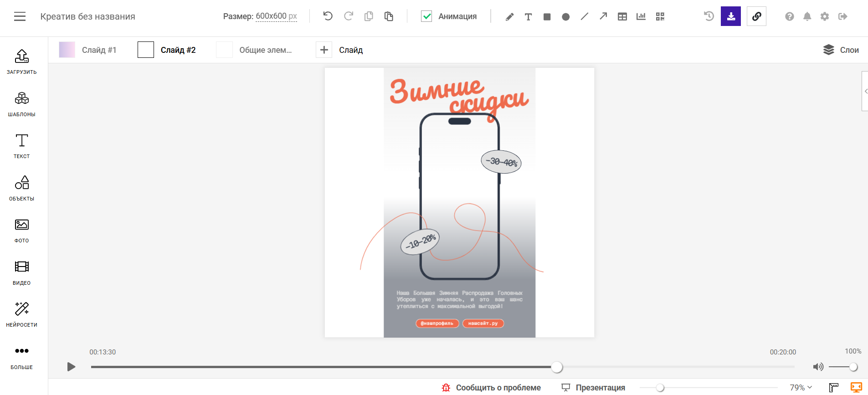868x395 pixels.
Task: Expand the collapsed right side panel
Action: 865,91
